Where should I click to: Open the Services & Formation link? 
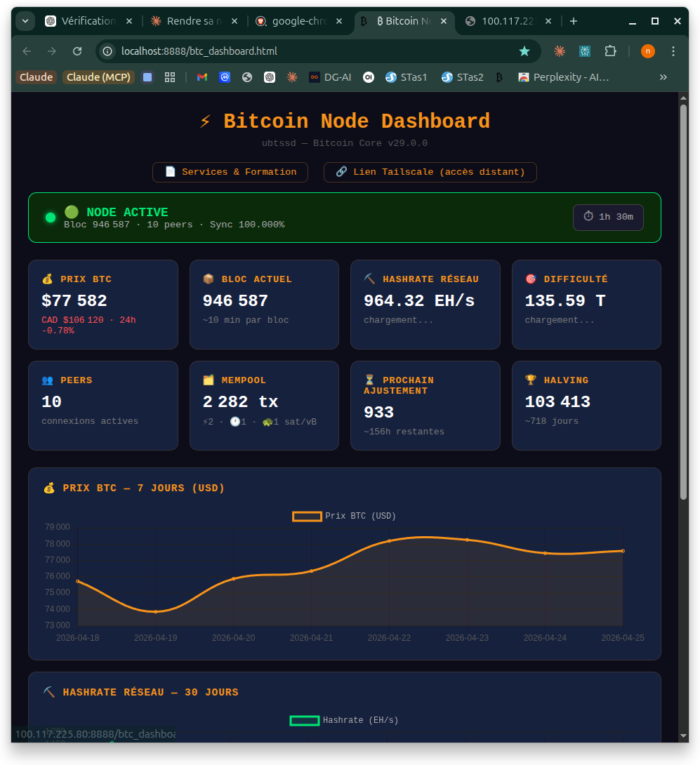point(230,172)
